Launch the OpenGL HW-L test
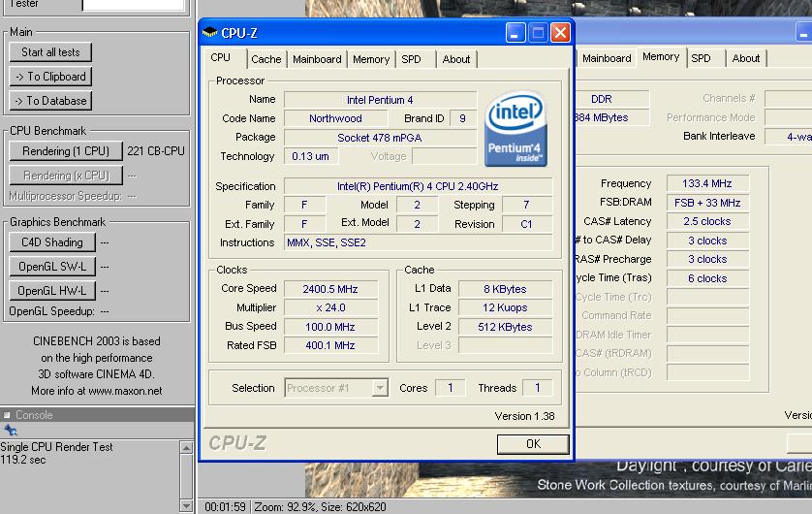The height and width of the screenshot is (514, 812). click(52, 291)
